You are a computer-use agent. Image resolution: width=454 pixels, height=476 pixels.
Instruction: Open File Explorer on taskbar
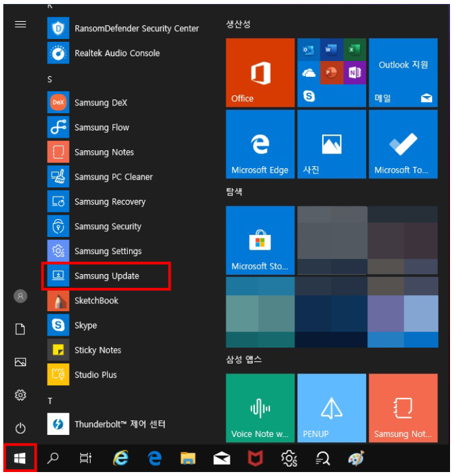coord(188,458)
